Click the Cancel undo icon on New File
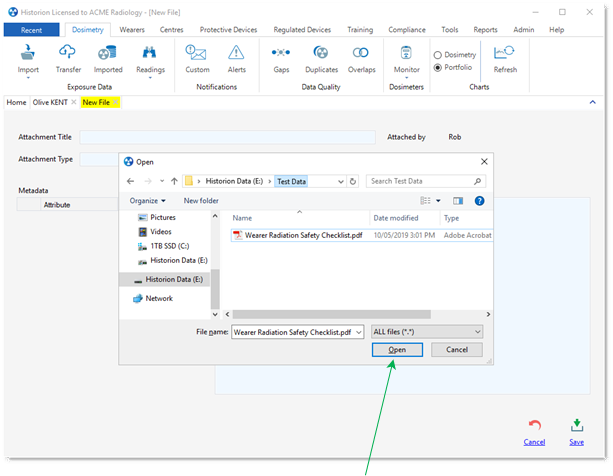Screen dimensions: 613x476 534,425
